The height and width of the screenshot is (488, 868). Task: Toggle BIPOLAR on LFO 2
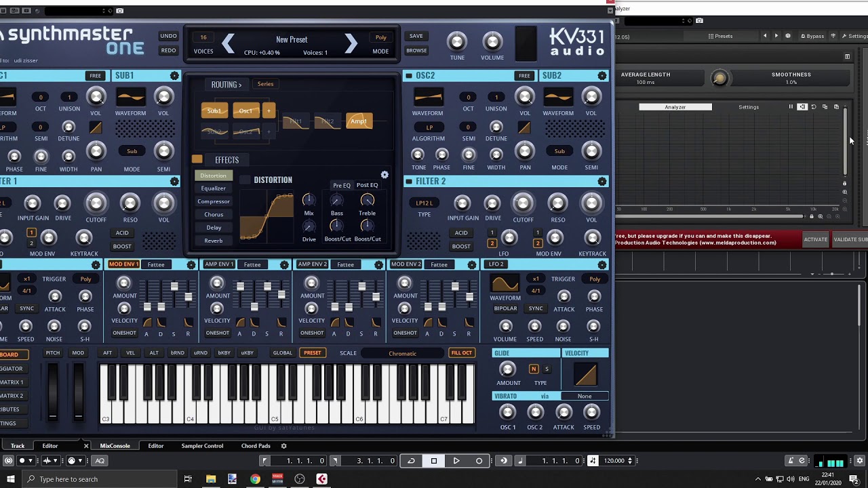pos(505,308)
